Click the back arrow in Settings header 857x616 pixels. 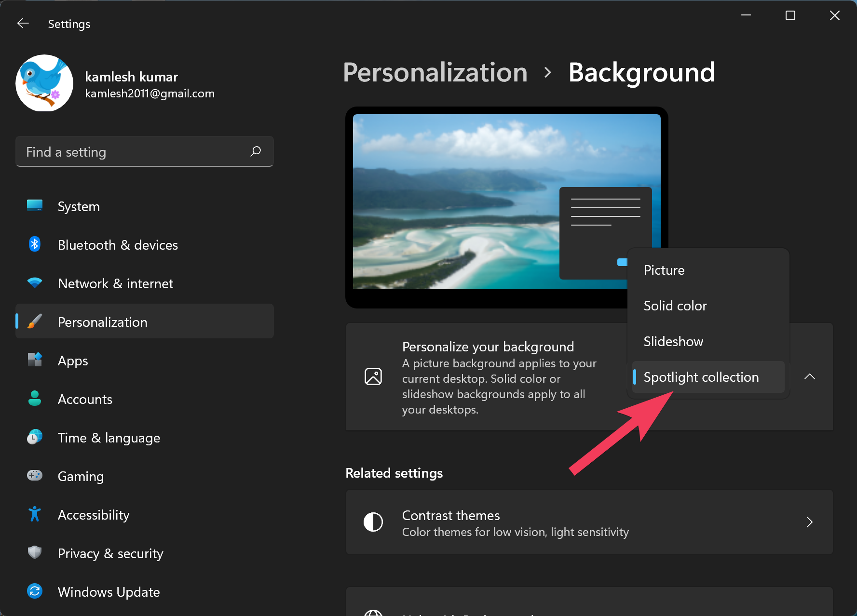23,23
